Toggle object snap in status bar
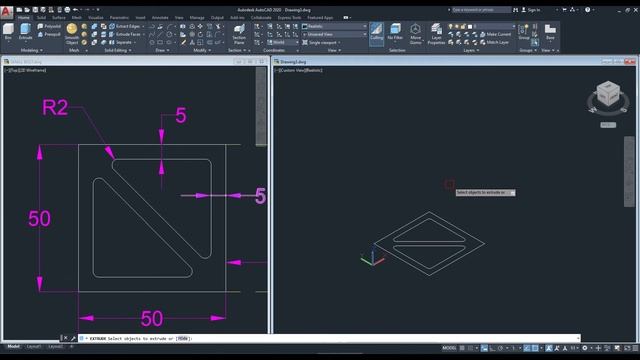640x360 pixels. pyautogui.click(x=535, y=348)
